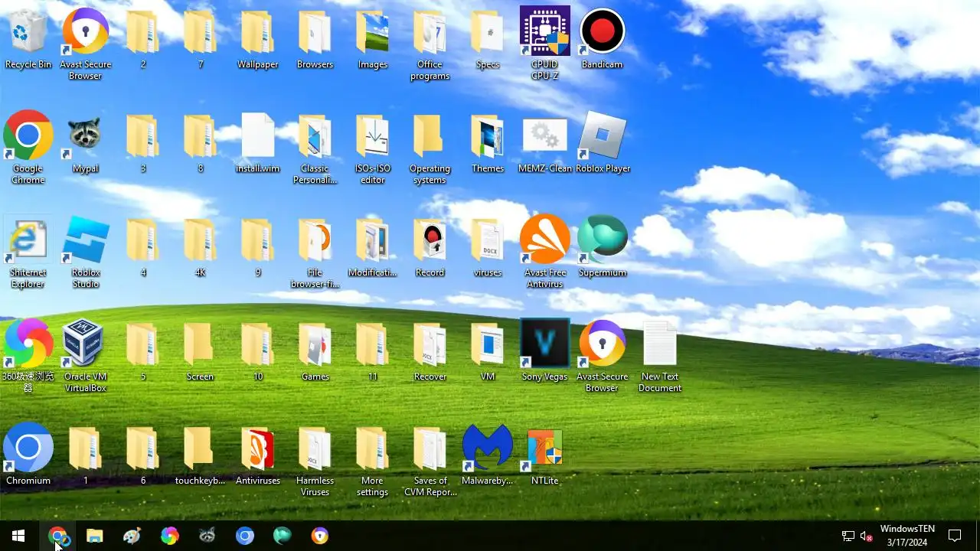This screenshot has width=980, height=551.
Task: Select the Oracle VM VirtualBox shortcut
Action: (x=86, y=357)
